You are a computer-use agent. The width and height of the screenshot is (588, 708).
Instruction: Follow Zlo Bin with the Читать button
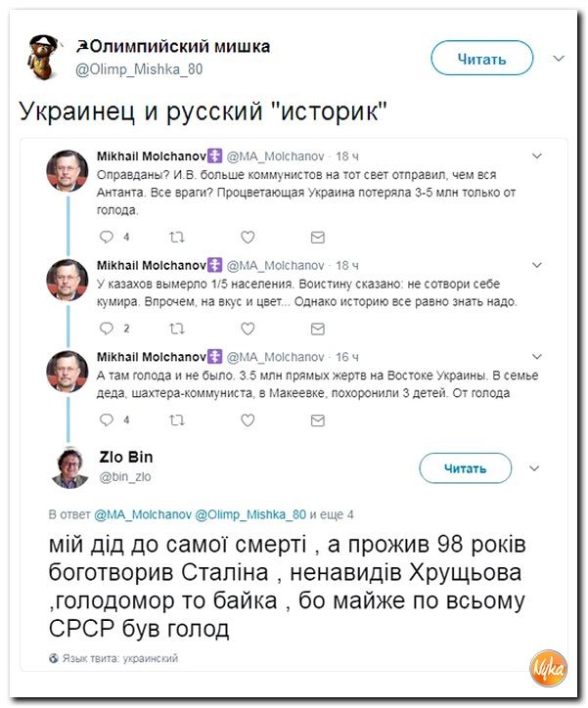click(465, 468)
